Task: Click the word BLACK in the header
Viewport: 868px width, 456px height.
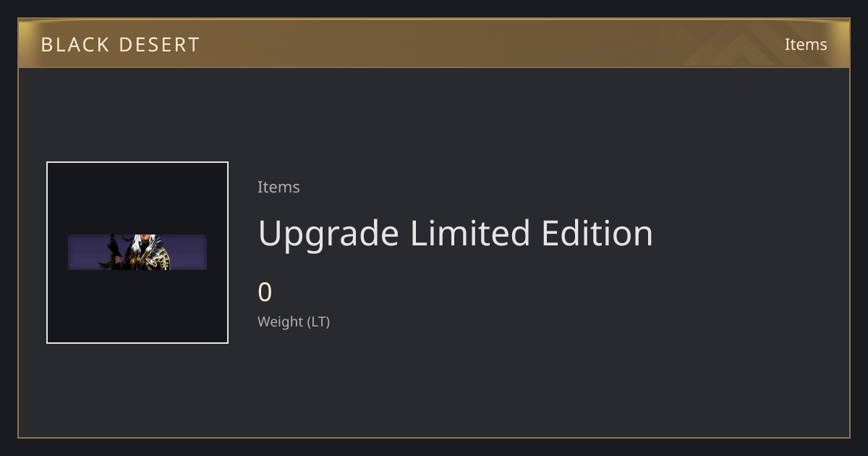Action: tap(74, 45)
